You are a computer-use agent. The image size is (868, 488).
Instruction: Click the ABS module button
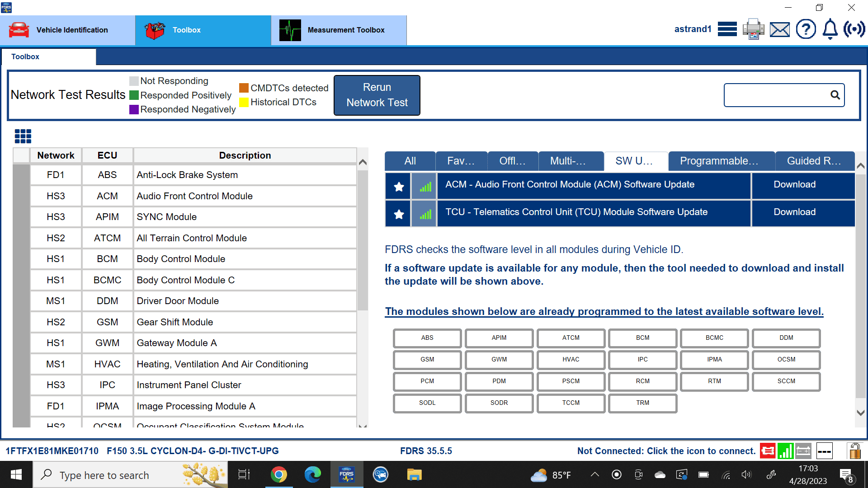427,338
